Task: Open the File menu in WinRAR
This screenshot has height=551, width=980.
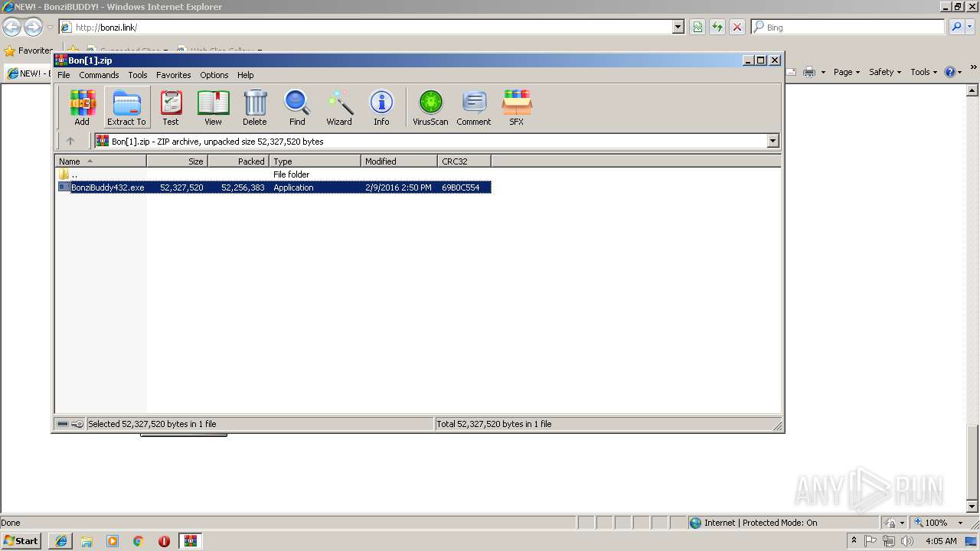Action: 64,75
